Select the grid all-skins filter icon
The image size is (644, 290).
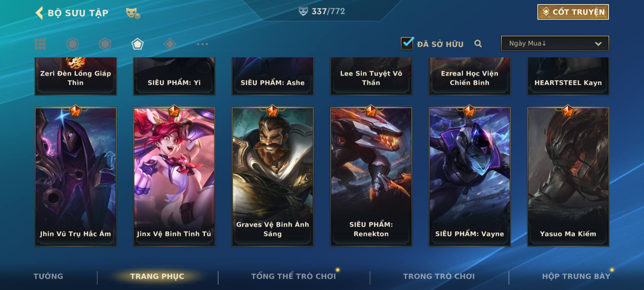click(40, 44)
